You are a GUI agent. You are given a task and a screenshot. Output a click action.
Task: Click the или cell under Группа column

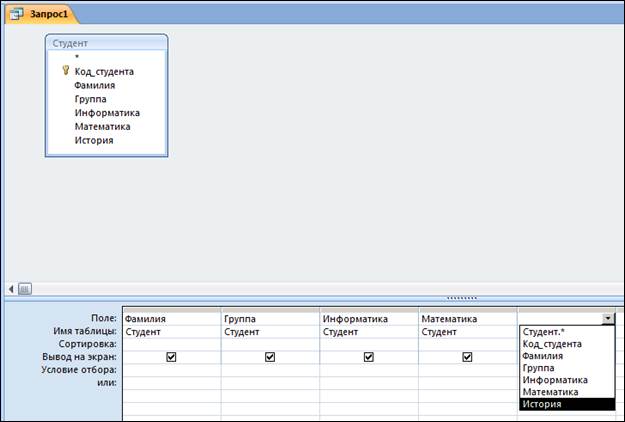click(270, 383)
